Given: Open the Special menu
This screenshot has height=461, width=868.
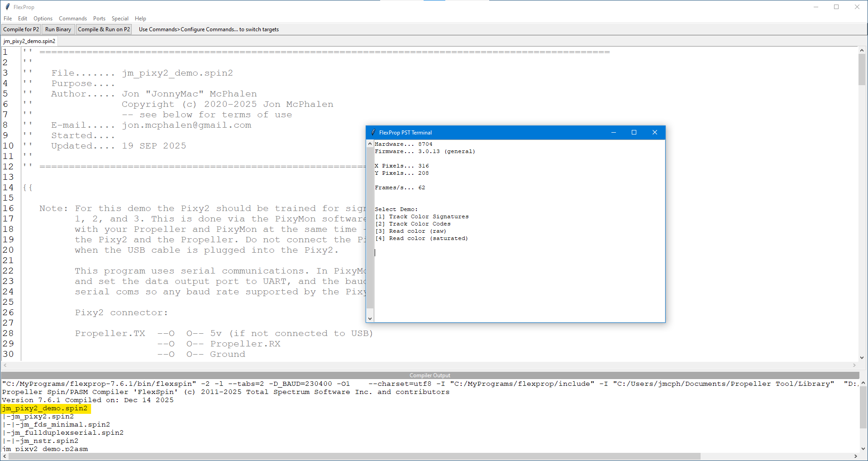Looking at the screenshot, I should (x=120, y=19).
